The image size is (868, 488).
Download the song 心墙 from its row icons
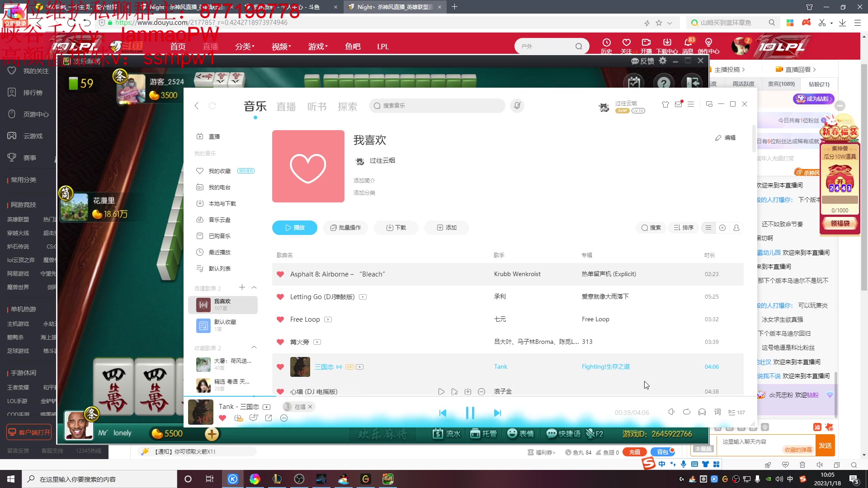(x=468, y=391)
